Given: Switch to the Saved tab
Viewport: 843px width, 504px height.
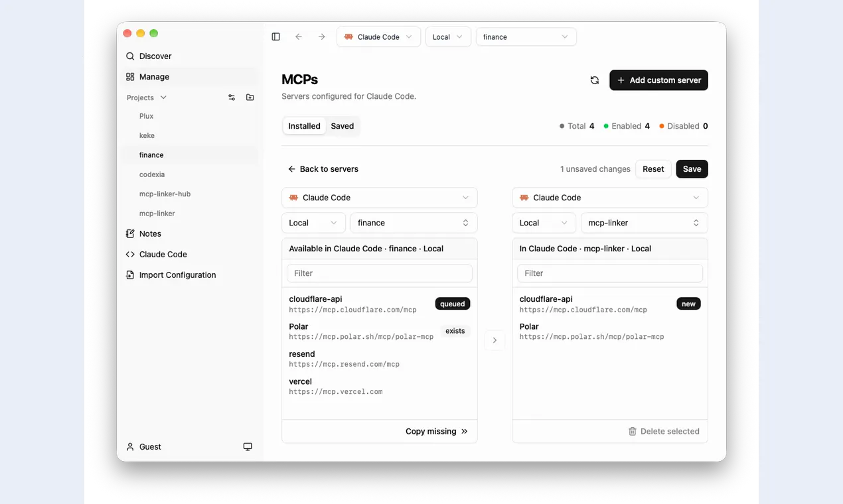Looking at the screenshot, I should (343, 126).
